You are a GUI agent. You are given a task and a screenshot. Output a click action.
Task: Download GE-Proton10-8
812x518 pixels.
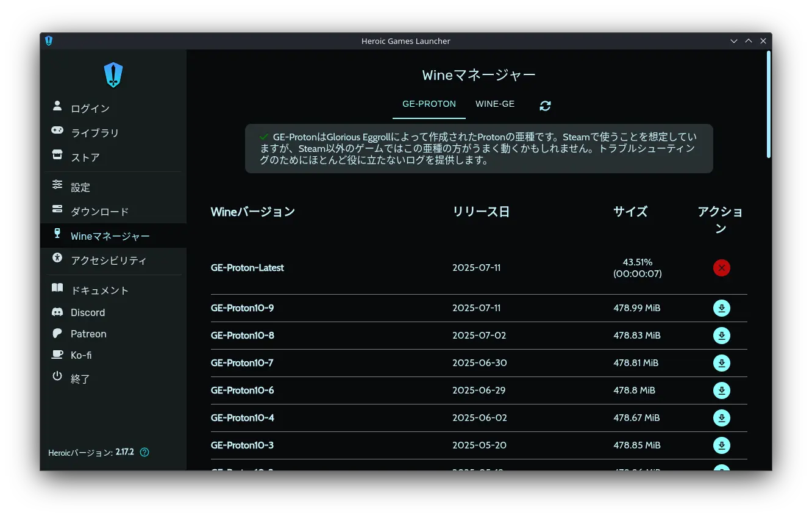pyautogui.click(x=722, y=336)
